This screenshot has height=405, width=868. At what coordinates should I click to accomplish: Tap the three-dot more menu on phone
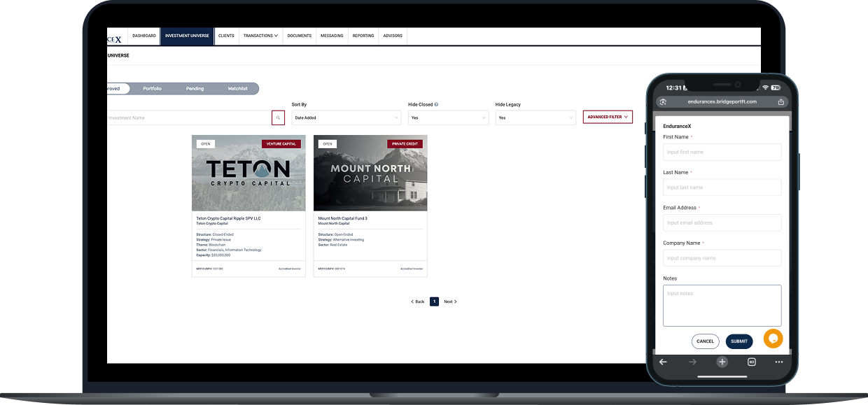779,362
